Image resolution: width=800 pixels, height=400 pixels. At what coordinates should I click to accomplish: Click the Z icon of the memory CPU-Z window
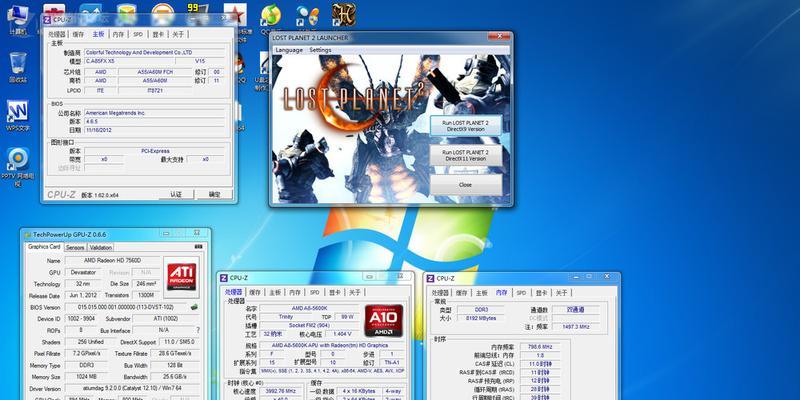pyautogui.click(x=431, y=278)
